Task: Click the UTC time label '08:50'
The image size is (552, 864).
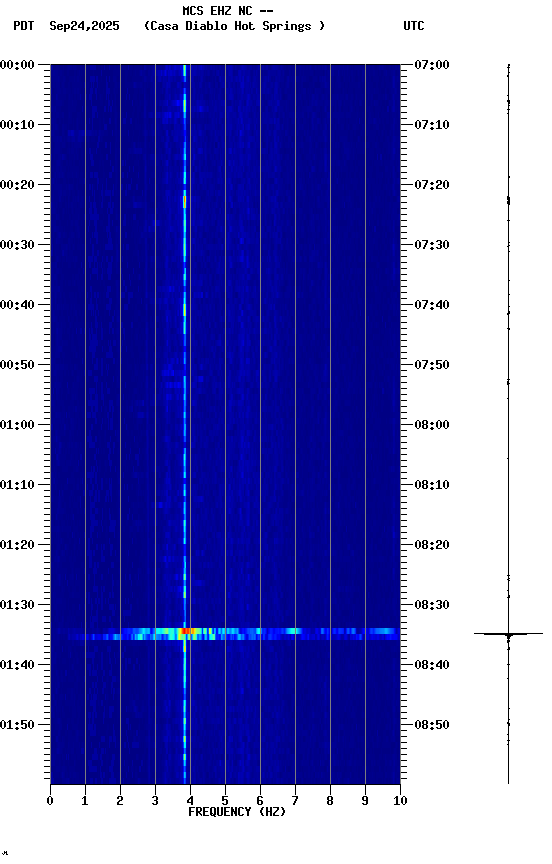Action: [x=432, y=725]
